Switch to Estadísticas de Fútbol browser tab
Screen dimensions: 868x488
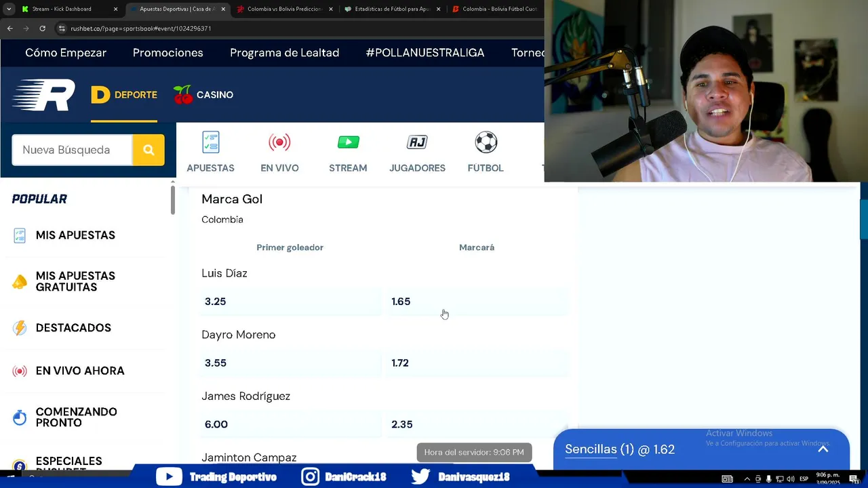tap(392, 9)
